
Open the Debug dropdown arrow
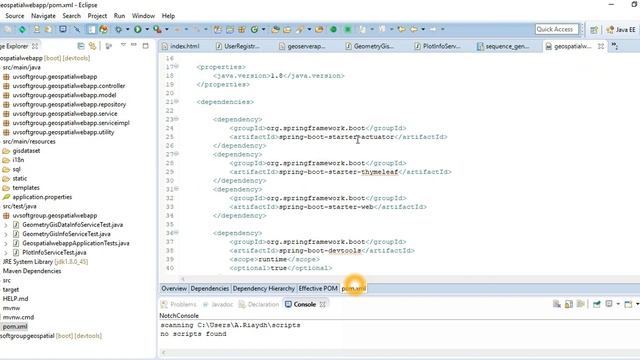[x=127, y=29]
